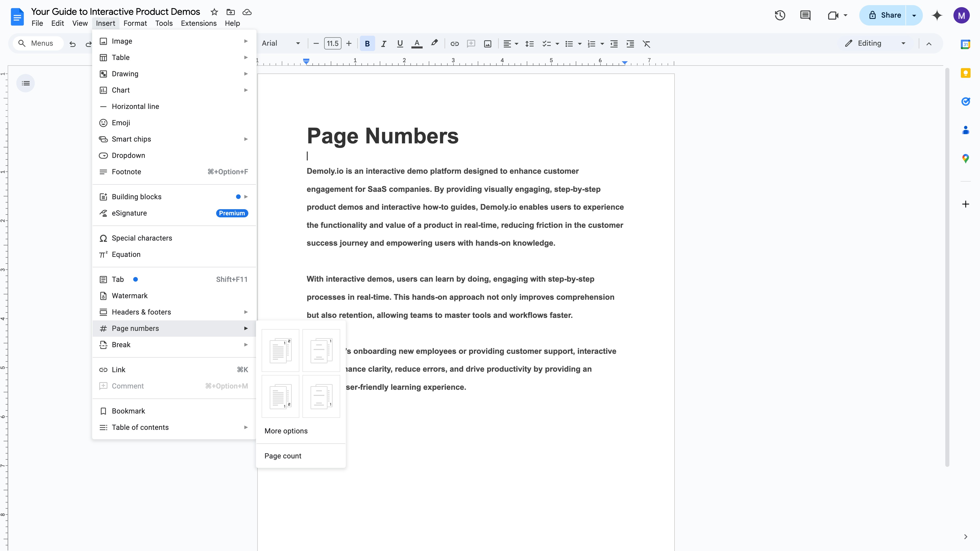Open version history clock icon

780,15
